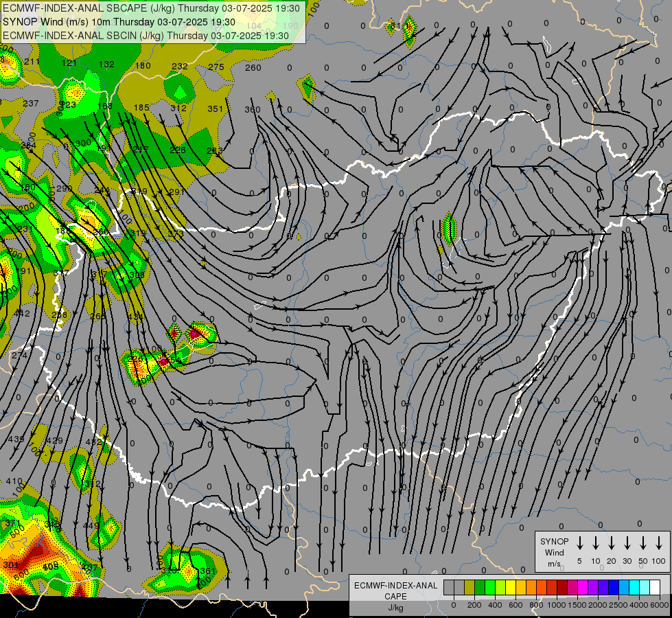Click the '6000' tick label on CAPE scale
Viewport: 672px width, 618px height.
(660, 605)
